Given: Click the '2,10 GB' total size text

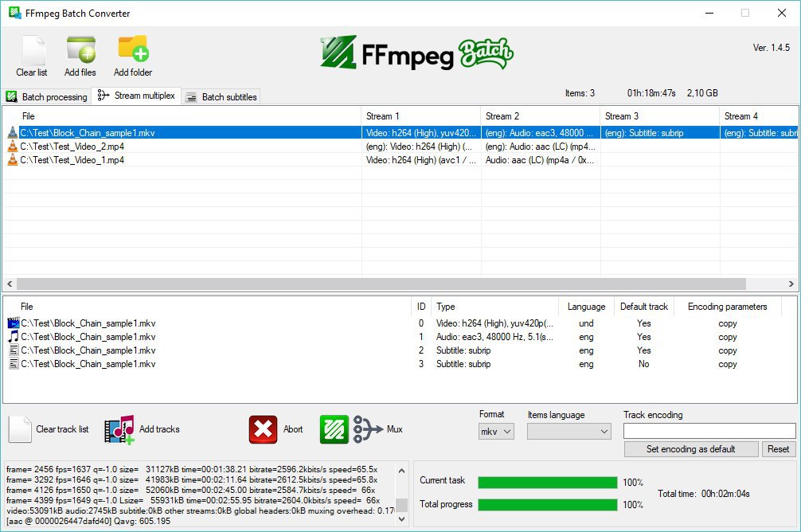Looking at the screenshot, I should point(702,93).
